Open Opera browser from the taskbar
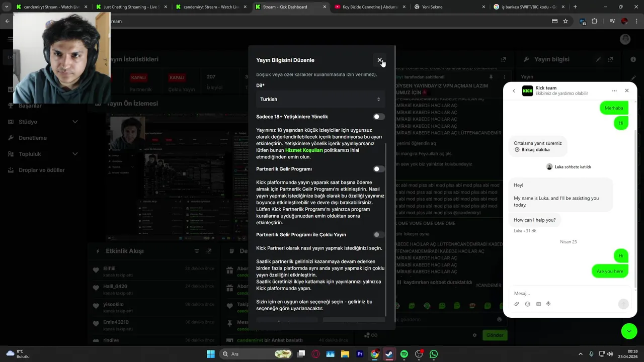 [x=316, y=354]
